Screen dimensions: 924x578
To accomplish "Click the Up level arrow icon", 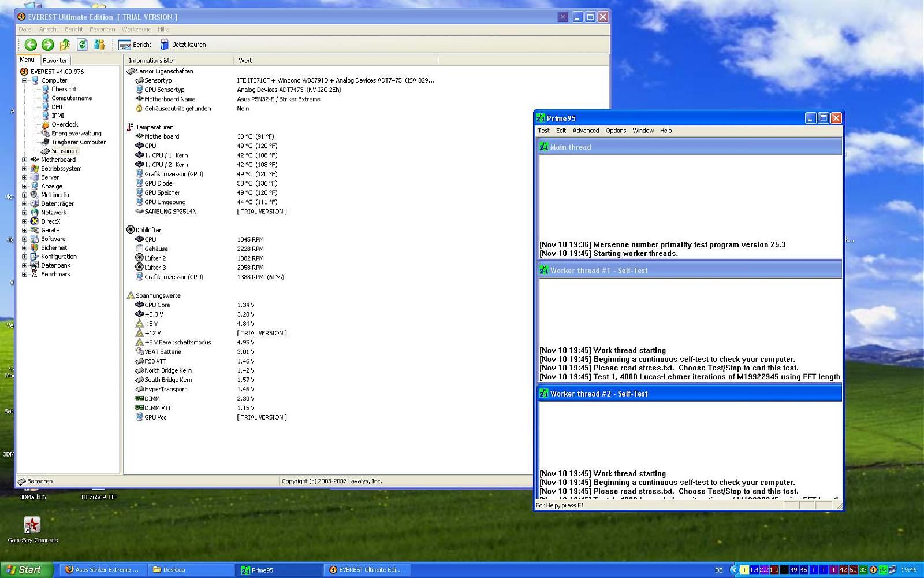I will click(65, 45).
